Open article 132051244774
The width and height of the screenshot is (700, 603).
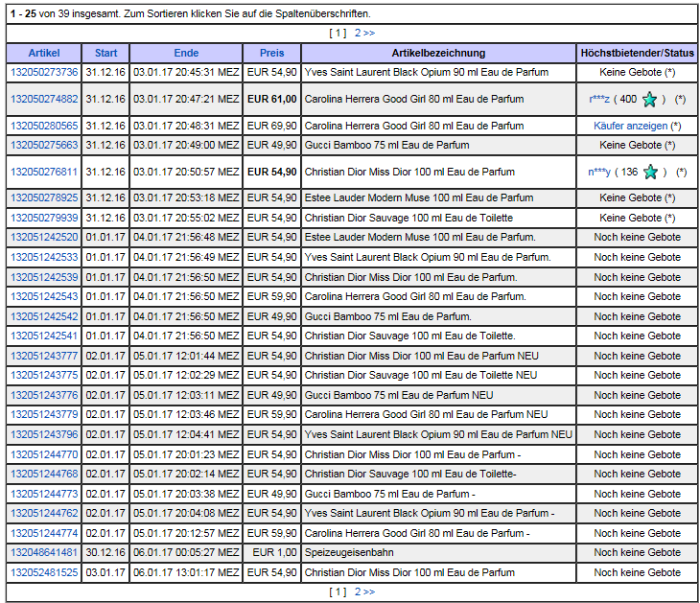pyautogui.click(x=44, y=533)
